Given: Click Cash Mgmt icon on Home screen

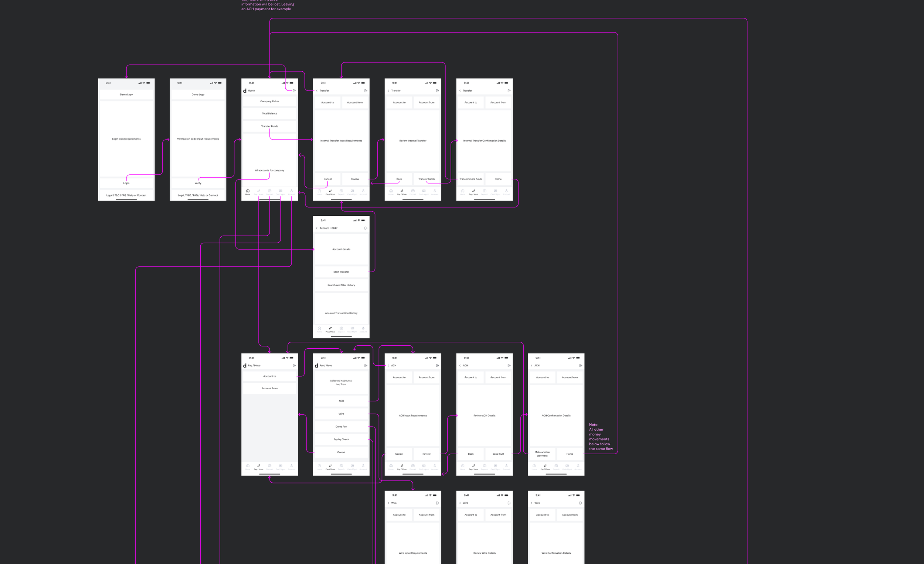Looking at the screenshot, I should coord(281,191).
